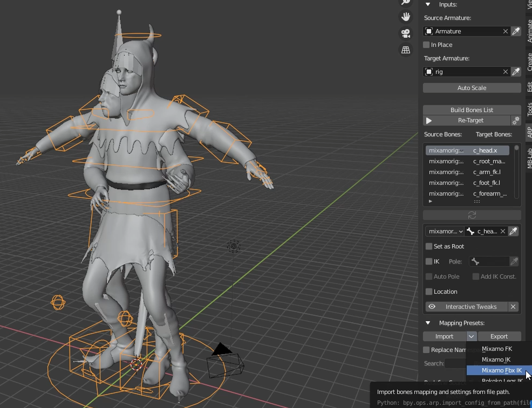The width and height of the screenshot is (532, 408).
Task: Collapse the Mapping Presets section
Action: pyautogui.click(x=428, y=323)
